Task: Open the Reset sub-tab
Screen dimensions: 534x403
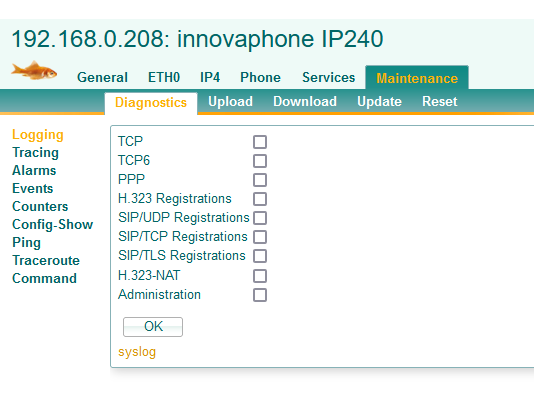Action: coord(440,102)
